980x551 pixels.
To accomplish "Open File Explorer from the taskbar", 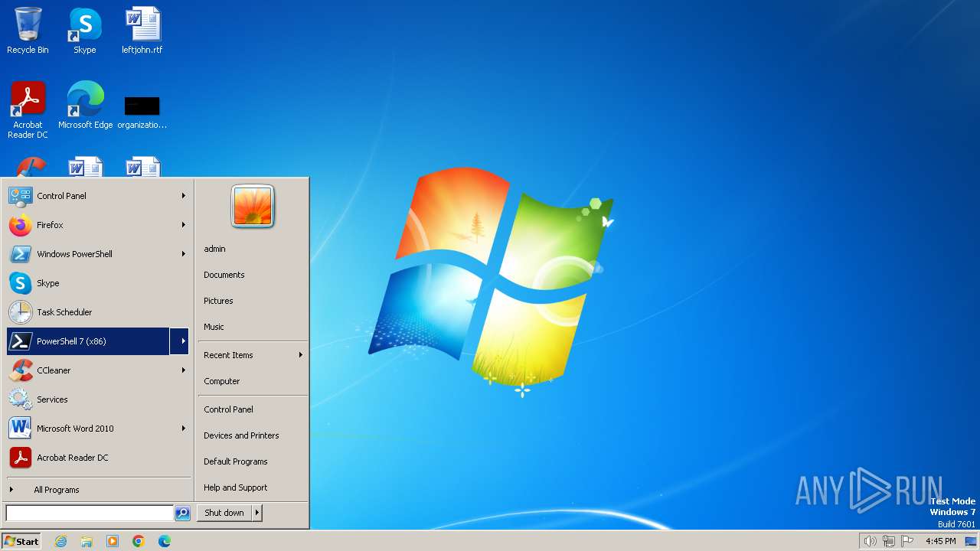I will tap(87, 541).
